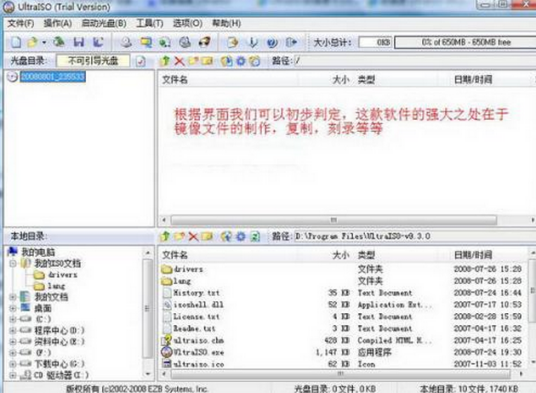Create a new ISO image with New icon

(16, 42)
